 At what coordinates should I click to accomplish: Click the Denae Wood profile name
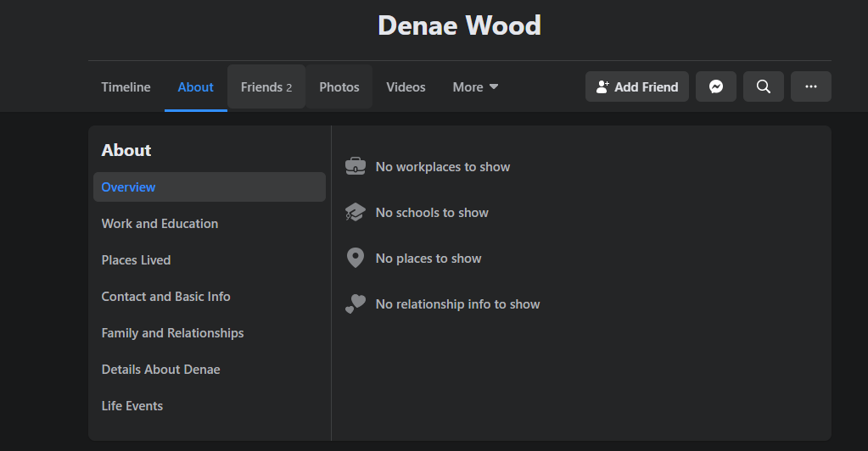pos(460,25)
